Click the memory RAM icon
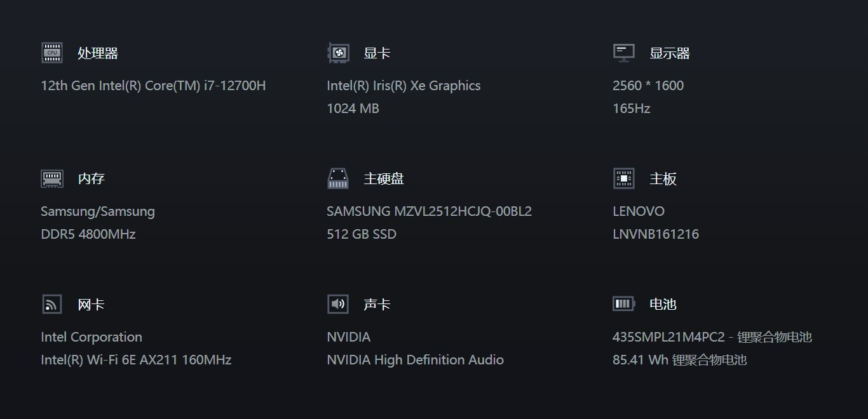 52,178
